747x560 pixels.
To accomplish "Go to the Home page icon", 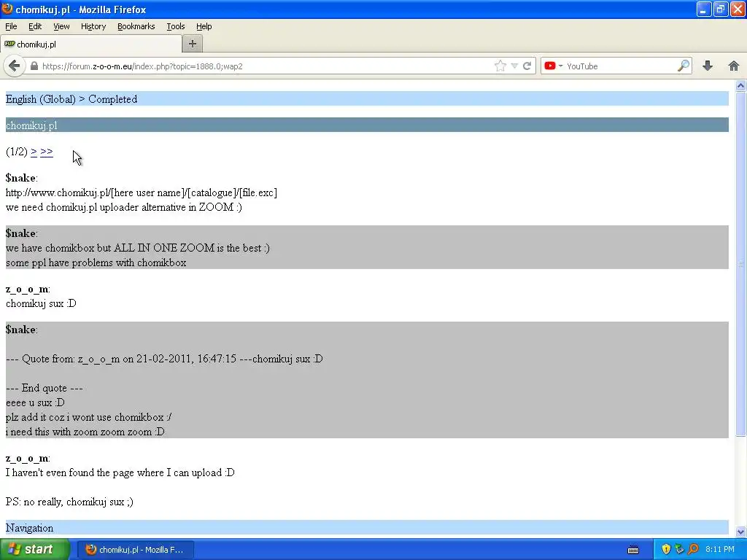I will click(x=734, y=66).
